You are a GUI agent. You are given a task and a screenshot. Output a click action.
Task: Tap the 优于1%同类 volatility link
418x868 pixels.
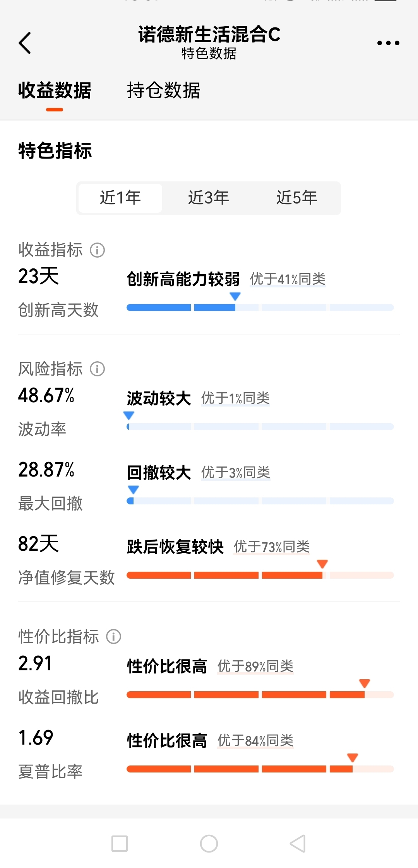point(235,398)
